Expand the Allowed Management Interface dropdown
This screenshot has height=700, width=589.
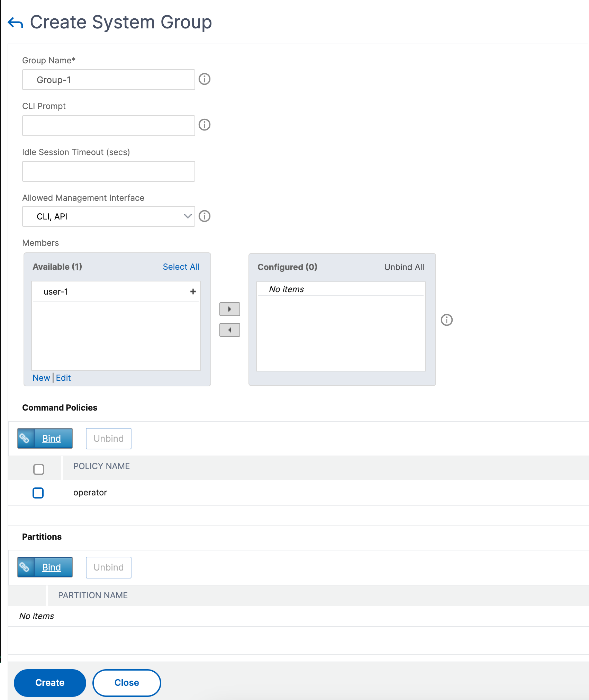(x=109, y=217)
